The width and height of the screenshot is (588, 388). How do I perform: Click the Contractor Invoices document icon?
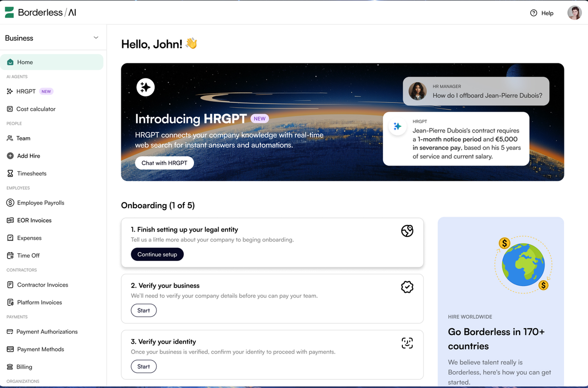point(10,285)
